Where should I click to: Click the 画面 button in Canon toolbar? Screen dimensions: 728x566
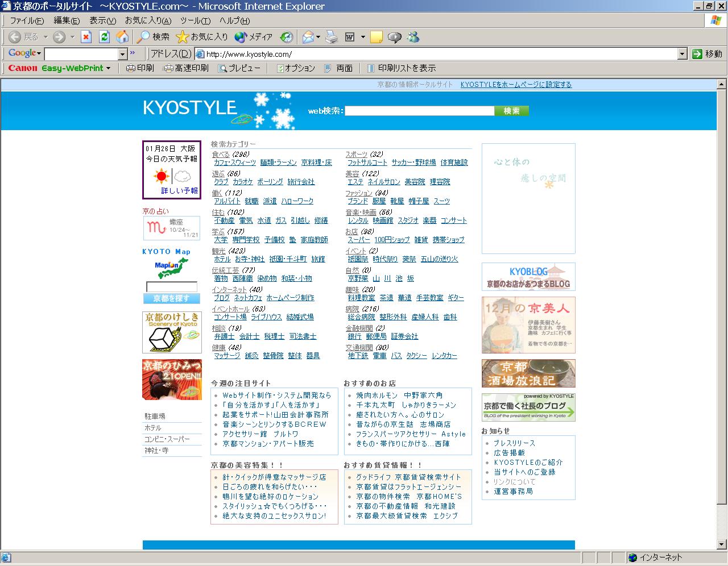click(338, 68)
